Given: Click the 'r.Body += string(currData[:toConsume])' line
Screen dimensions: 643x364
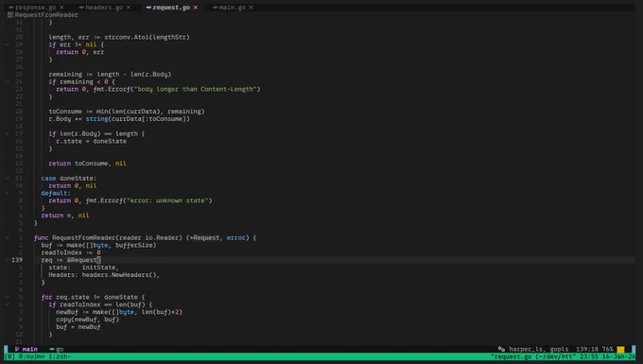Looking at the screenshot, I should [119, 119].
